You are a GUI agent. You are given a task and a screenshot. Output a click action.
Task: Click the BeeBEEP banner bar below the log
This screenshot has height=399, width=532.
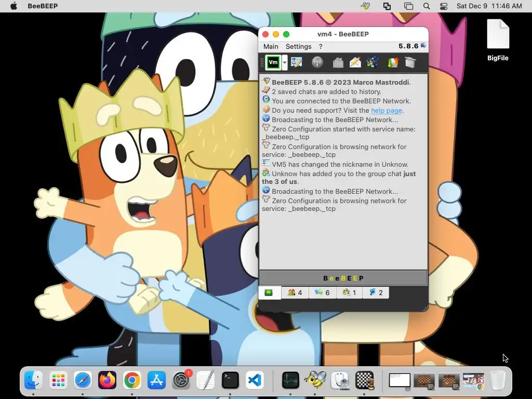[x=343, y=278]
